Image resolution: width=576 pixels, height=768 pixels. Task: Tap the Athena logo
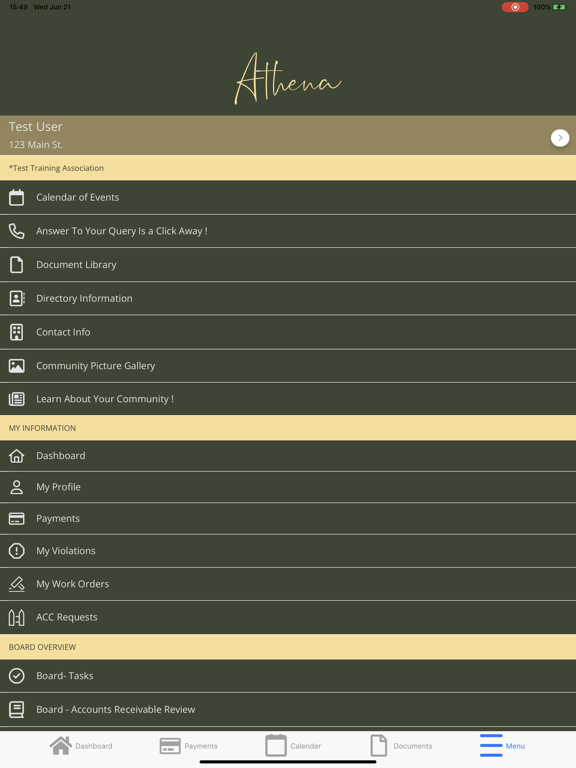288,79
